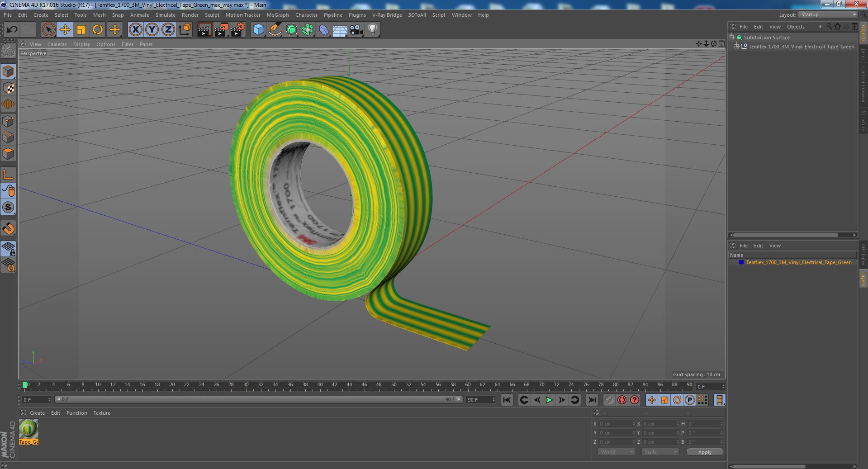Open the spline Pen tool
Screen dimensions: 868x469
tap(275, 30)
